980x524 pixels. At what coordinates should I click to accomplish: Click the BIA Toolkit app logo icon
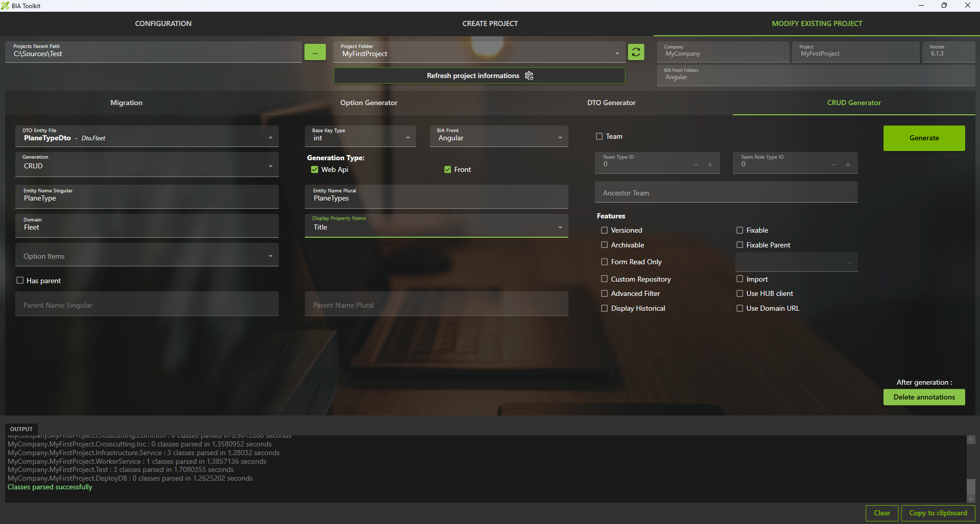pyautogui.click(x=5, y=6)
